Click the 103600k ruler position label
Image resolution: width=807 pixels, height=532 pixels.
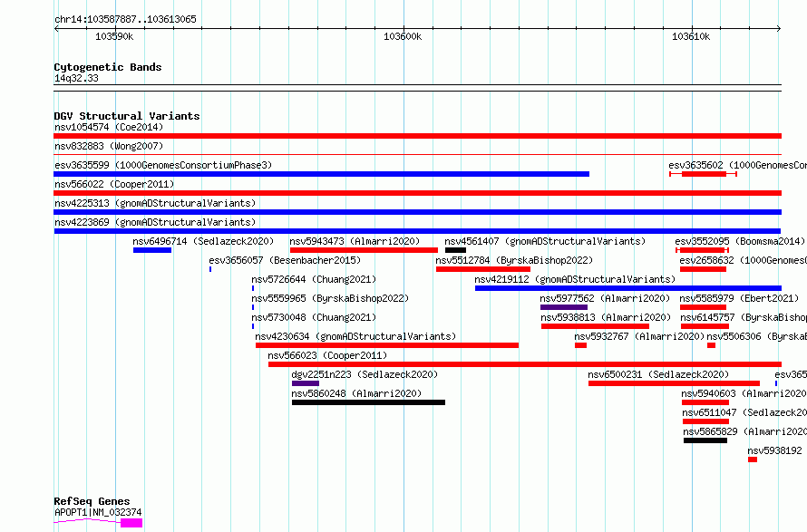click(403, 36)
